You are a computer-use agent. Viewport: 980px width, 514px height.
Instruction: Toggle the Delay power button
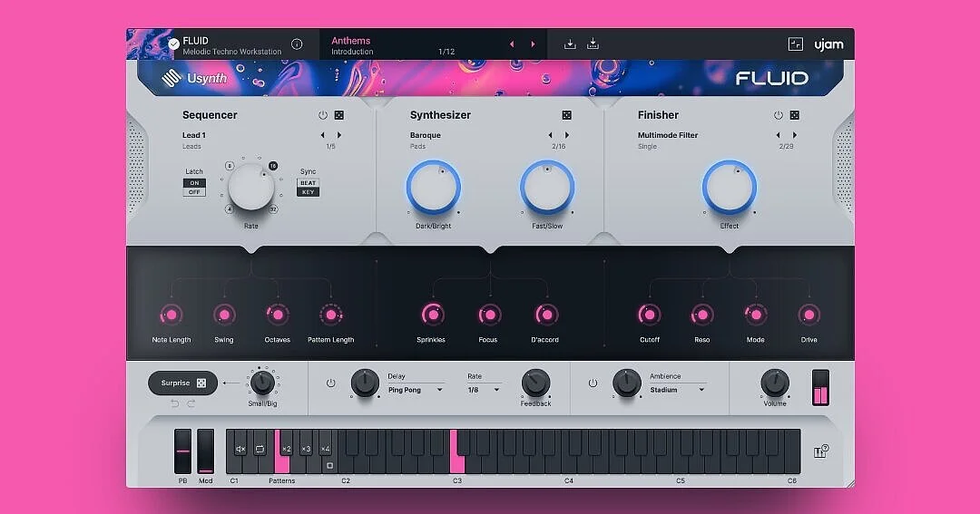click(330, 383)
